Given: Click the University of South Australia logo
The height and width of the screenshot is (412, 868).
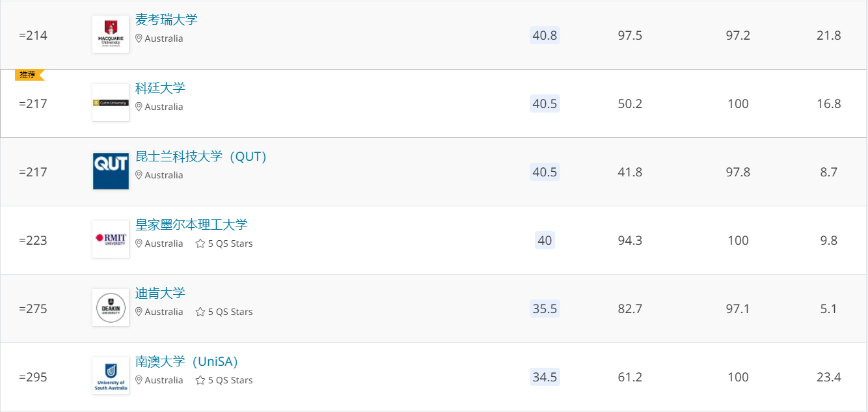Looking at the screenshot, I should click(x=111, y=376).
